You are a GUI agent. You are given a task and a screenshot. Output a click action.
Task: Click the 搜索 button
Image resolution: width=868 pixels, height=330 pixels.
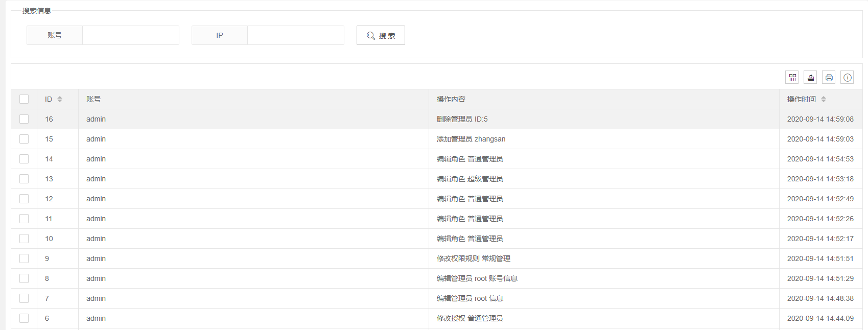tap(381, 35)
